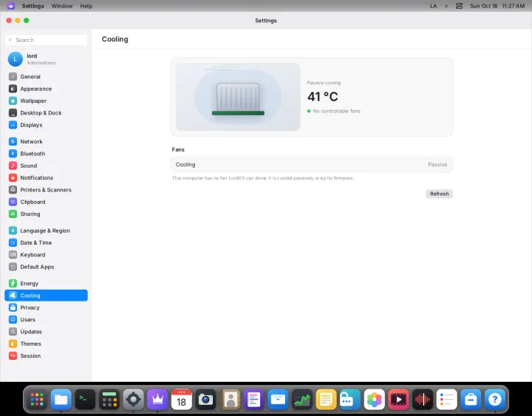Select the Date & Time sidebar item
Screen dimensions: 532x416
(x=46, y=242)
